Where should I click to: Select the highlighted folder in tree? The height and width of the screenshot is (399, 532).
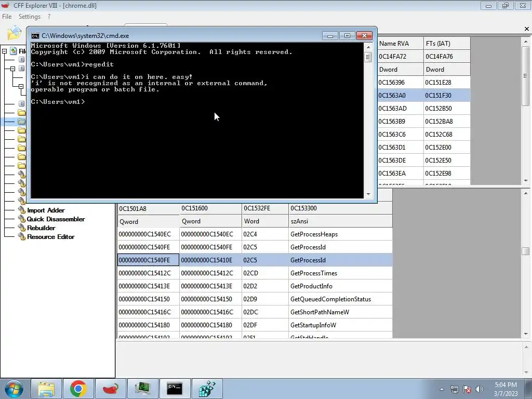click(21, 121)
